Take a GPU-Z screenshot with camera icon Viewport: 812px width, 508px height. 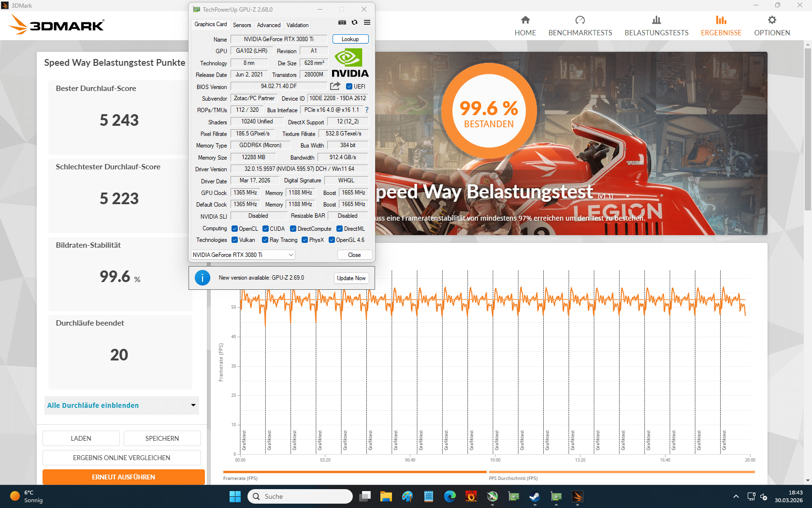[342, 22]
